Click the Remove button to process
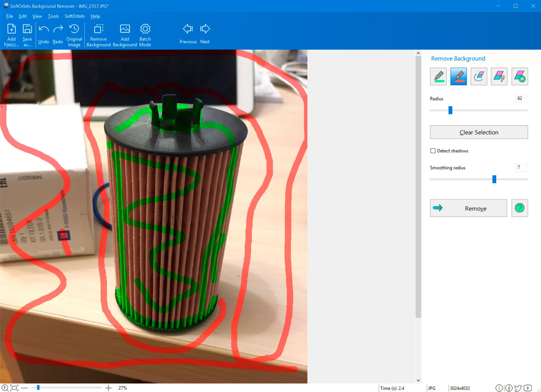Image resolution: width=541 pixels, height=392 pixels. [469, 208]
